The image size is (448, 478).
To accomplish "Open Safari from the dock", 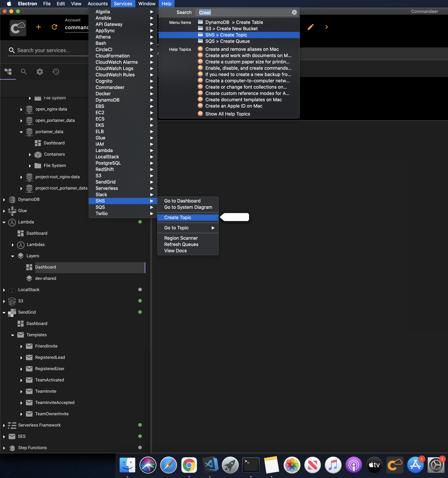I will pos(168,465).
